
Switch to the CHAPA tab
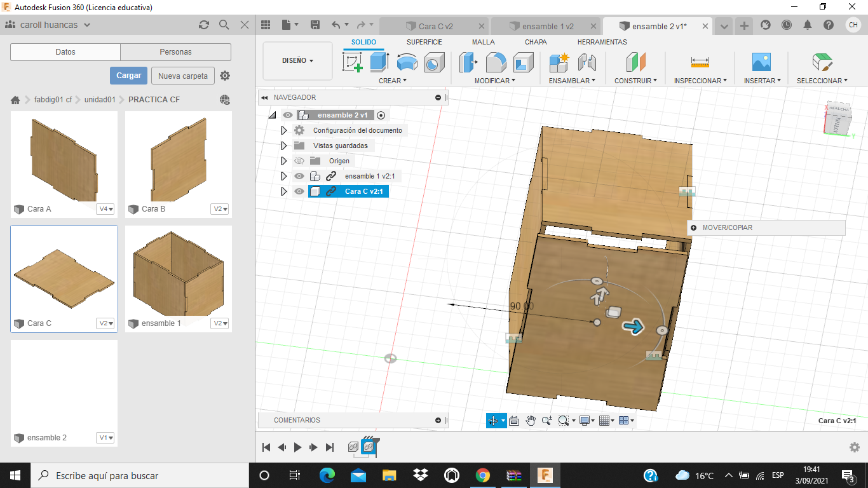[536, 42]
